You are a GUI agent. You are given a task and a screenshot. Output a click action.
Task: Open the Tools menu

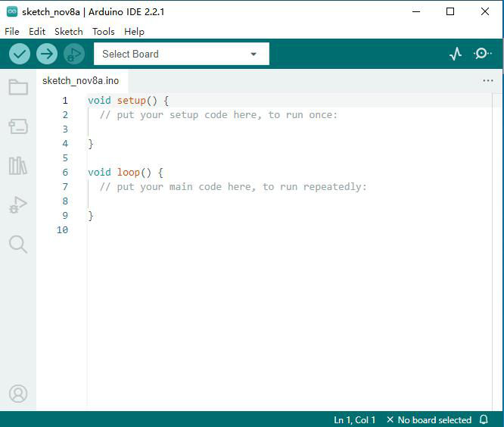click(103, 32)
